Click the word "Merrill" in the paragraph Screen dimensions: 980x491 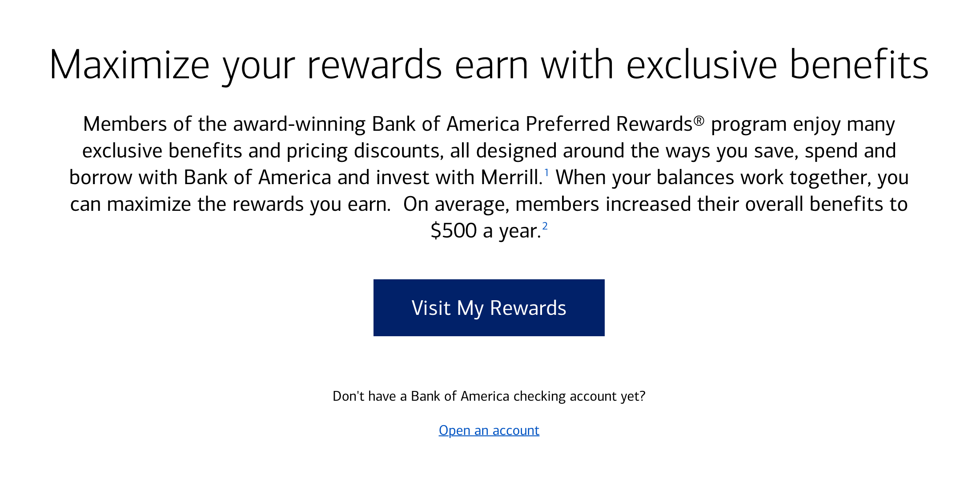click(511, 177)
